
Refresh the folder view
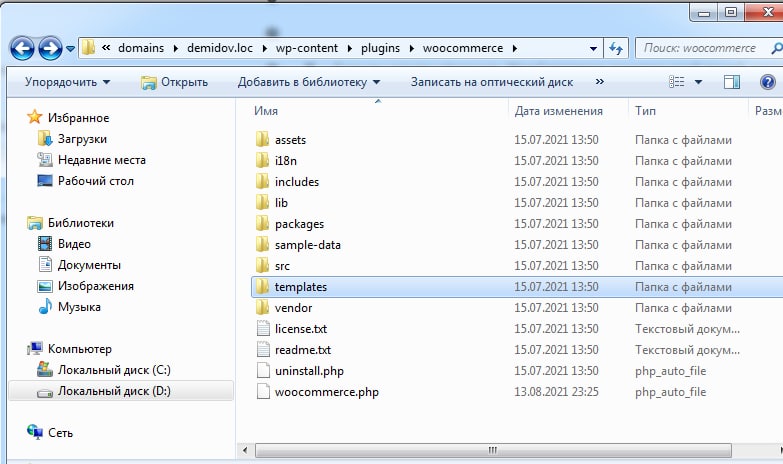[x=616, y=48]
